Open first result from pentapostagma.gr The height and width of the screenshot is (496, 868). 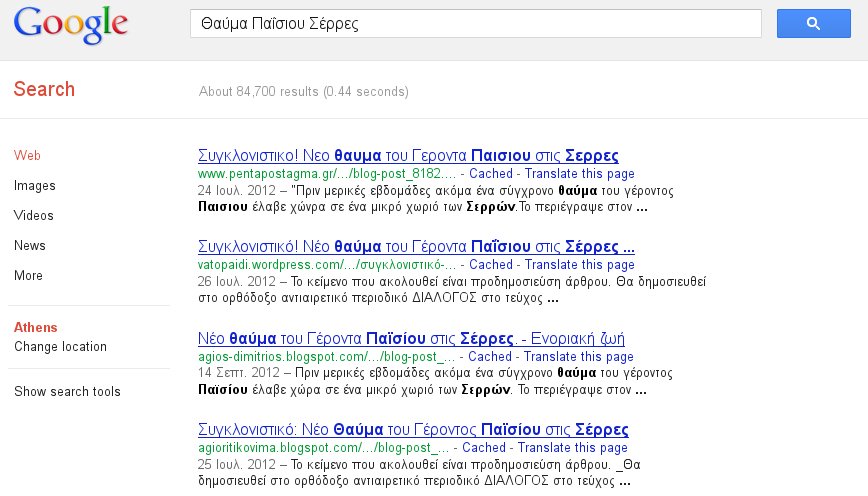pyautogui.click(x=408, y=156)
